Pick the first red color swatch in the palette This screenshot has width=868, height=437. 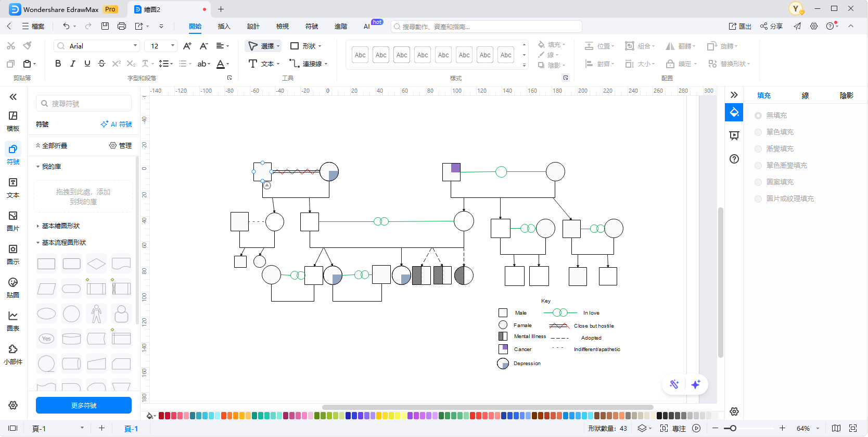[x=161, y=416]
